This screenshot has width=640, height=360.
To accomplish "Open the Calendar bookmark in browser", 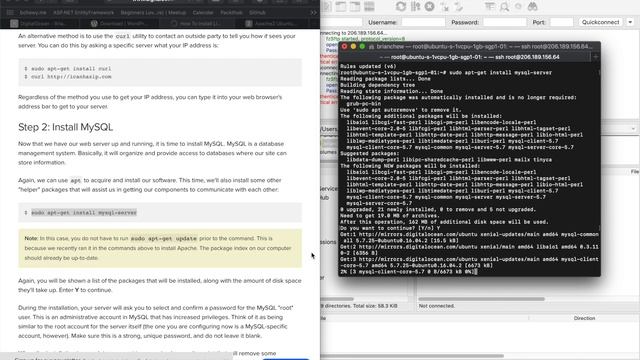I will pyautogui.click(x=203, y=13).
